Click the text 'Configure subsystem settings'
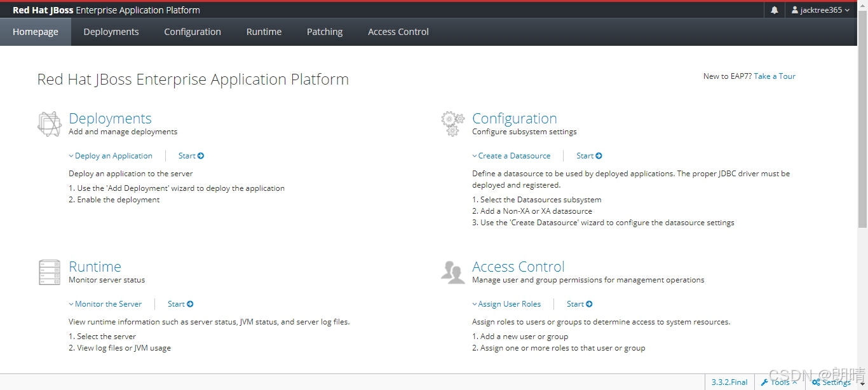Viewport: 868px width, 390px height. [524, 132]
